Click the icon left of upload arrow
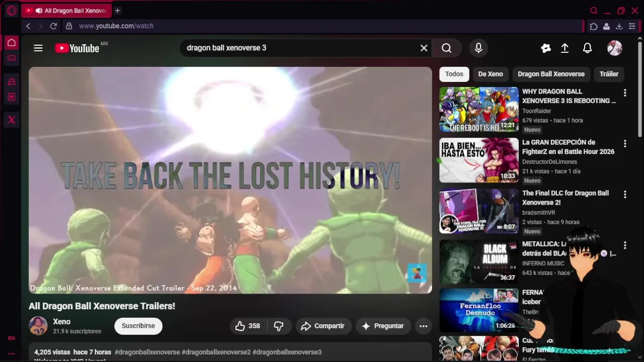Viewport: 644px width, 362px height. coord(546,48)
